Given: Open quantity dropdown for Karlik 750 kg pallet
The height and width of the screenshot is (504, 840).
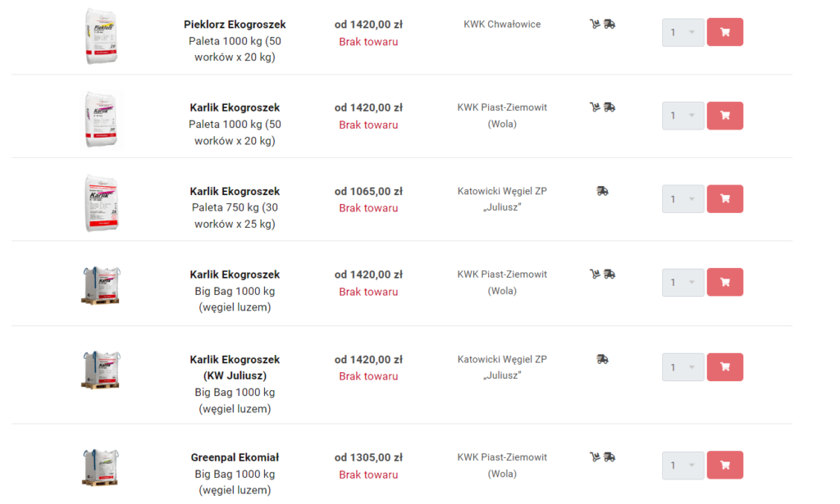Looking at the screenshot, I should (x=683, y=199).
